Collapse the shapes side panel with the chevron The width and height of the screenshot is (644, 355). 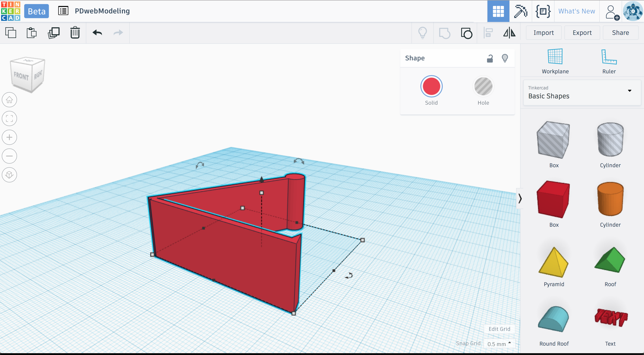520,199
